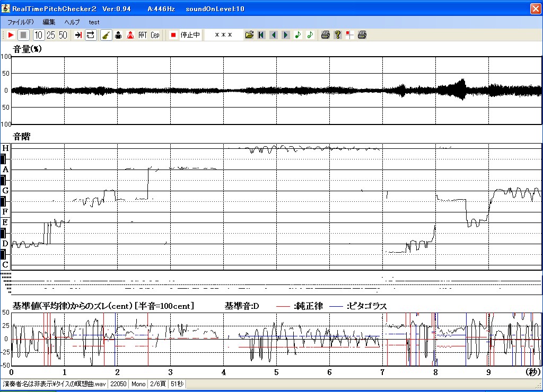
Task: Click the 基準音:D label
Action: pyautogui.click(x=242, y=306)
